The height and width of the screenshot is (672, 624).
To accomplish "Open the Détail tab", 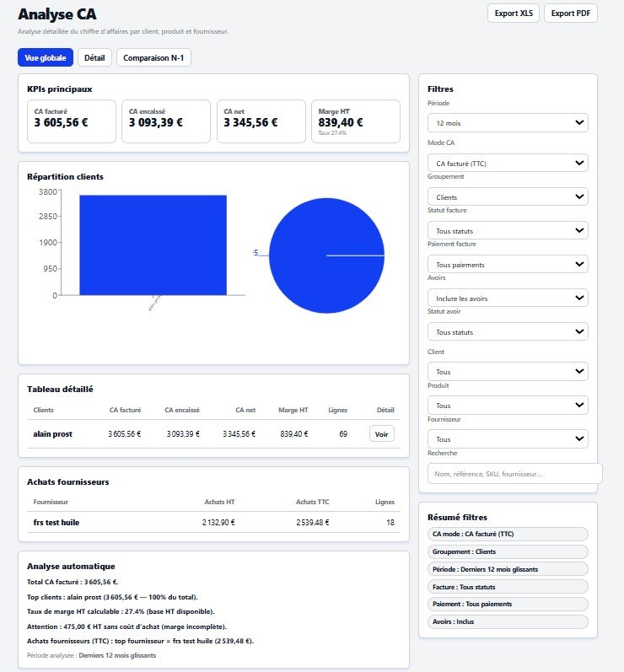I will click(94, 57).
